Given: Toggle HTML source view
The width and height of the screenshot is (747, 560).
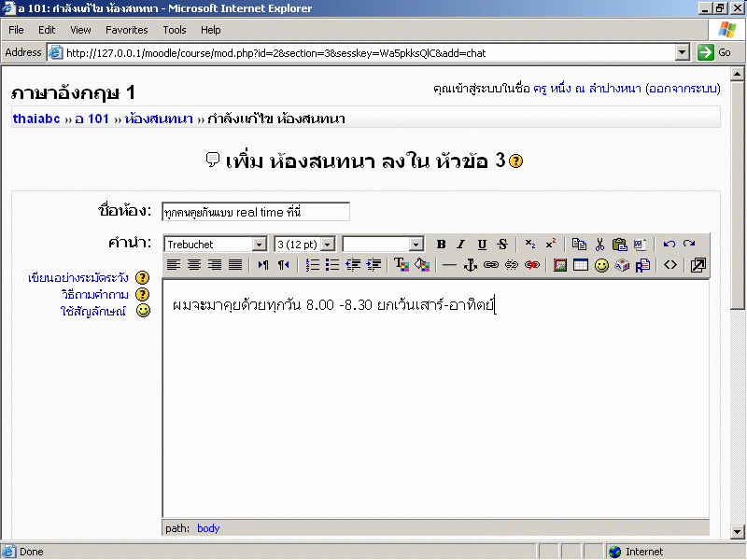Looking at the screenshot, I should [x=670, y=265].
